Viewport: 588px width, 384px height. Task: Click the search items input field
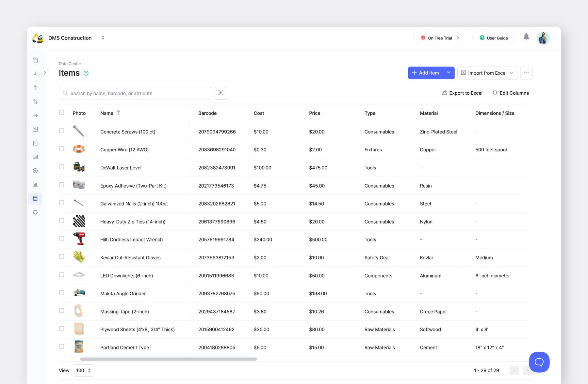point(135,93)
